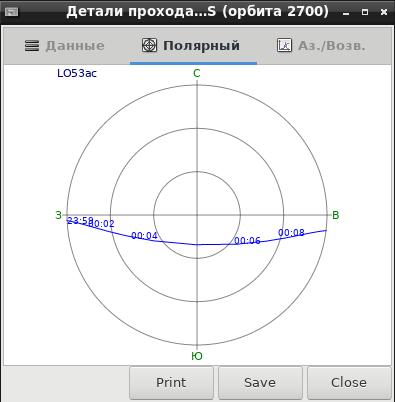Maximize the pass details window

coord(365,12)
